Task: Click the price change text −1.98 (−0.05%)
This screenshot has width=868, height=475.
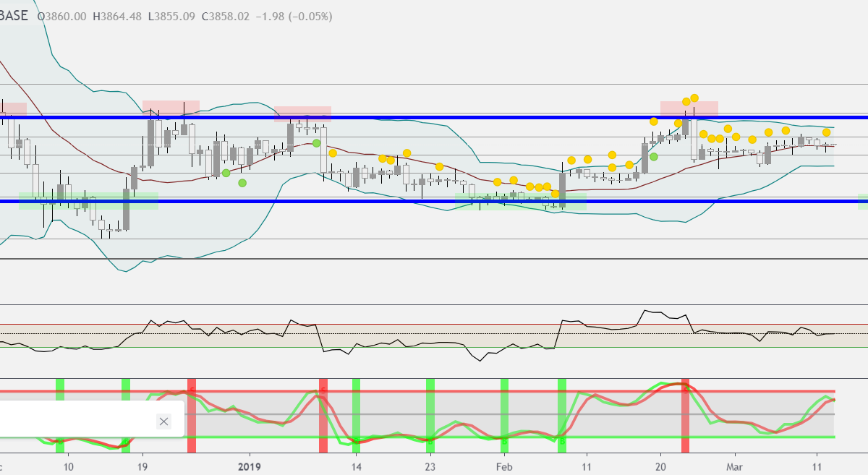Action: [x=294, y=16]
